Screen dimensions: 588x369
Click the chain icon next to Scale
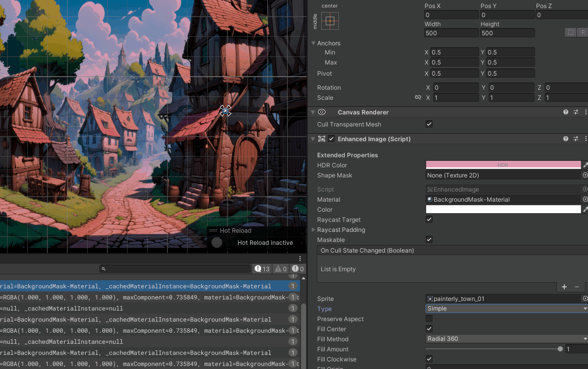pyautogui.click(x=418, y=97)
